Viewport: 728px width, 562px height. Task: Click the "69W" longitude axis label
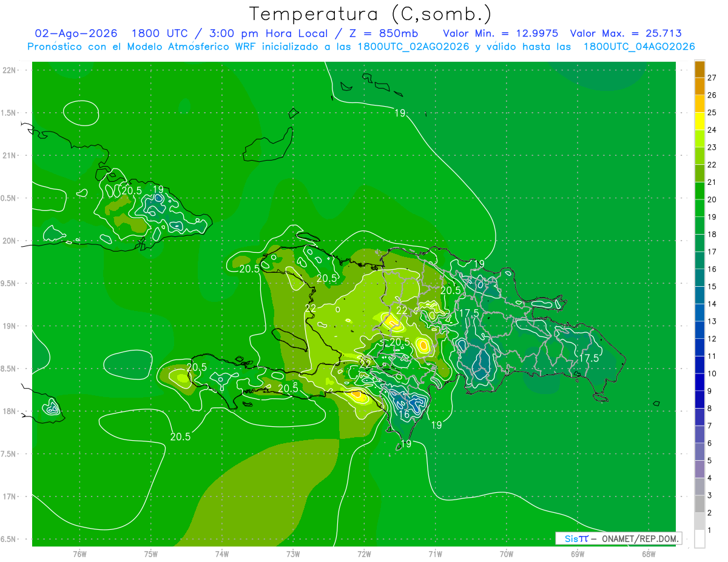(x=578, y=554)
